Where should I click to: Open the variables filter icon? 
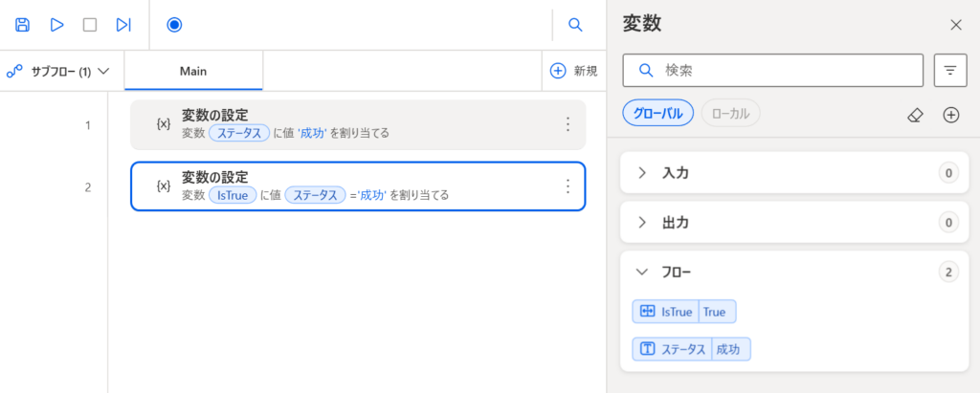point(950,70)
